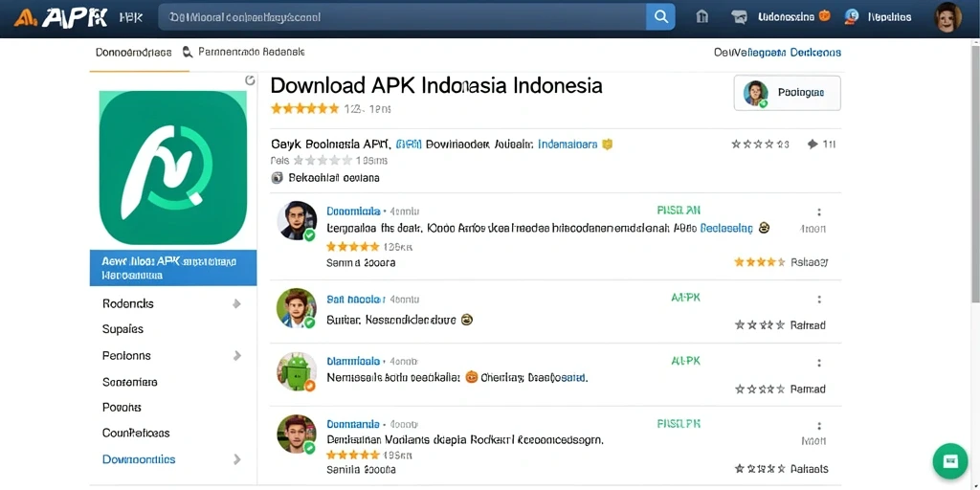The height and width of the screenshot is (490, 980).
Task: Open the Donnaanda reviewer avatar
Action: (x=297, y=434)
